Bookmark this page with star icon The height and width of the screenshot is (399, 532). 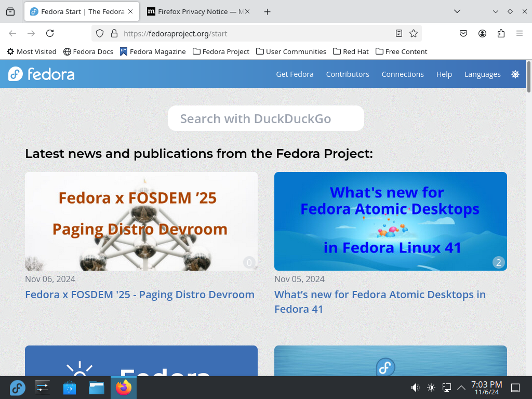[x=413, y=33]
